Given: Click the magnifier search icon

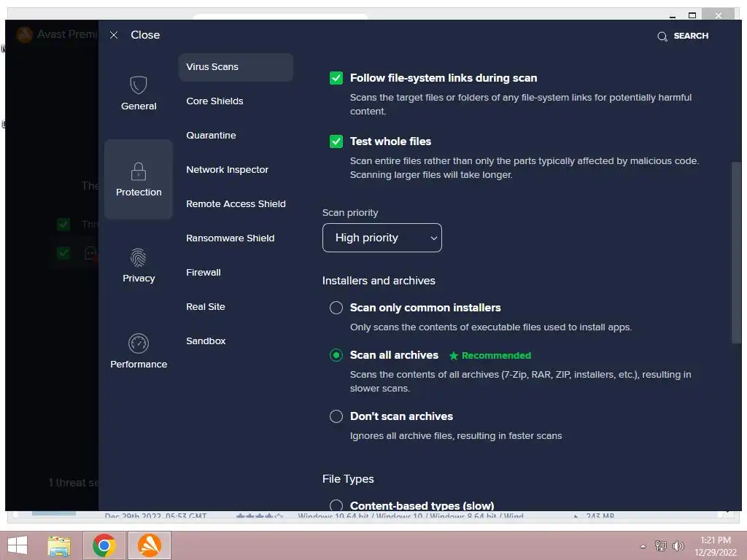Looking at the screenshot, I should [x=662, y=36].
